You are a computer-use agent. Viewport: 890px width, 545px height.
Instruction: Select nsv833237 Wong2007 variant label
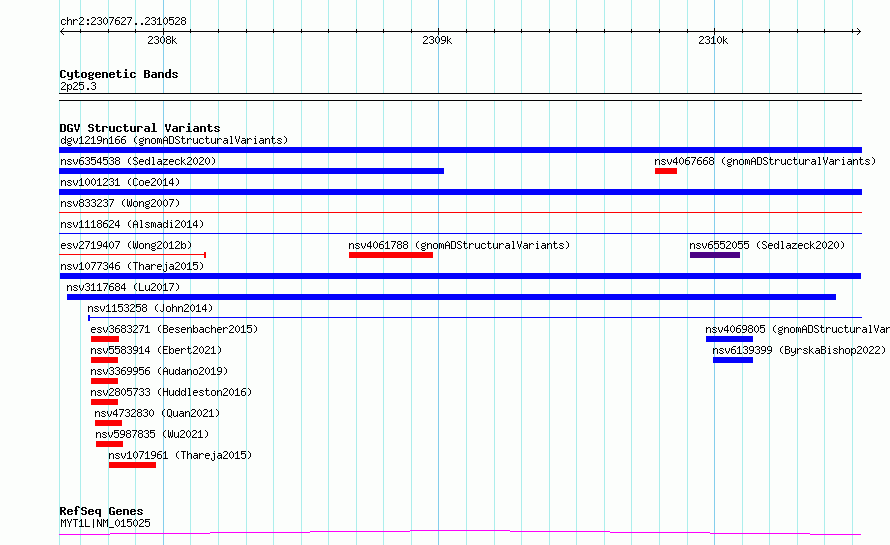(120, 203)
